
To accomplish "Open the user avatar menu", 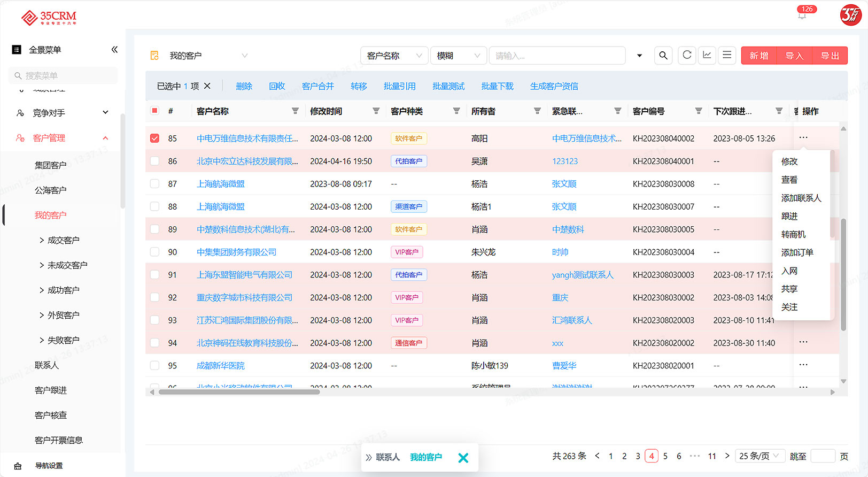I will pos(850,14).
